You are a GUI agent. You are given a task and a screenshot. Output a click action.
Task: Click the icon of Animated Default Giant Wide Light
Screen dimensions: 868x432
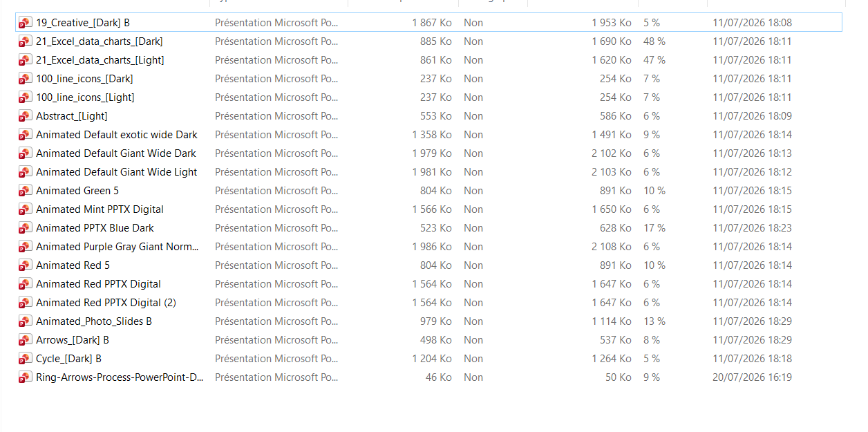coord(26,172)
